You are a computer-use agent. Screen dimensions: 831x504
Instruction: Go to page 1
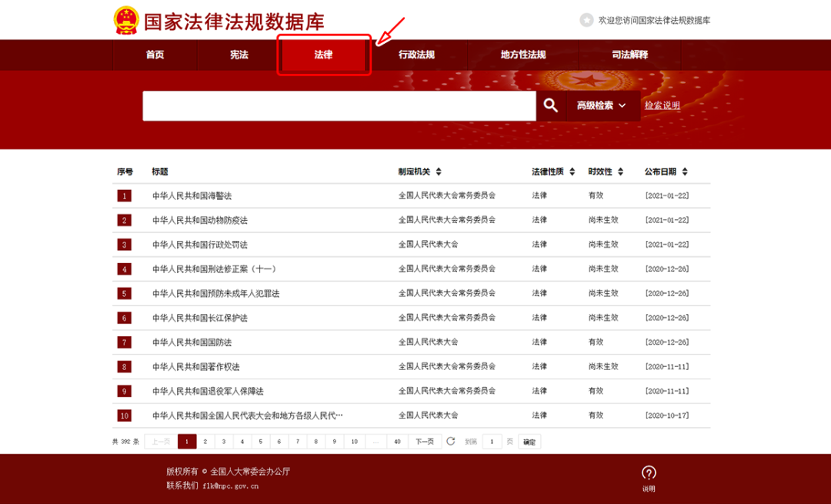click(186, 442)
